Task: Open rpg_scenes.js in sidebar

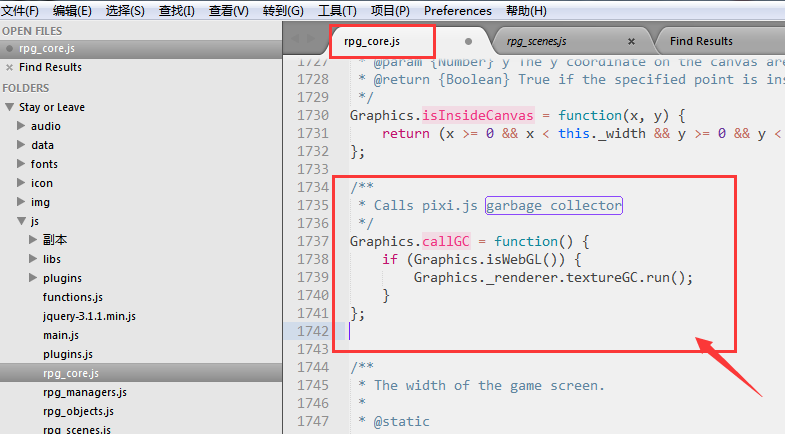Action: click(x=77, y=429)
